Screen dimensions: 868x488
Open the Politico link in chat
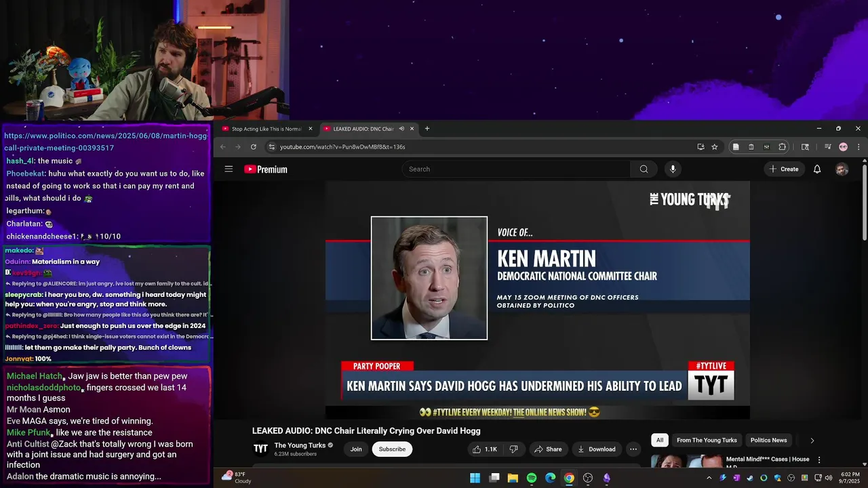click(106, 142)
